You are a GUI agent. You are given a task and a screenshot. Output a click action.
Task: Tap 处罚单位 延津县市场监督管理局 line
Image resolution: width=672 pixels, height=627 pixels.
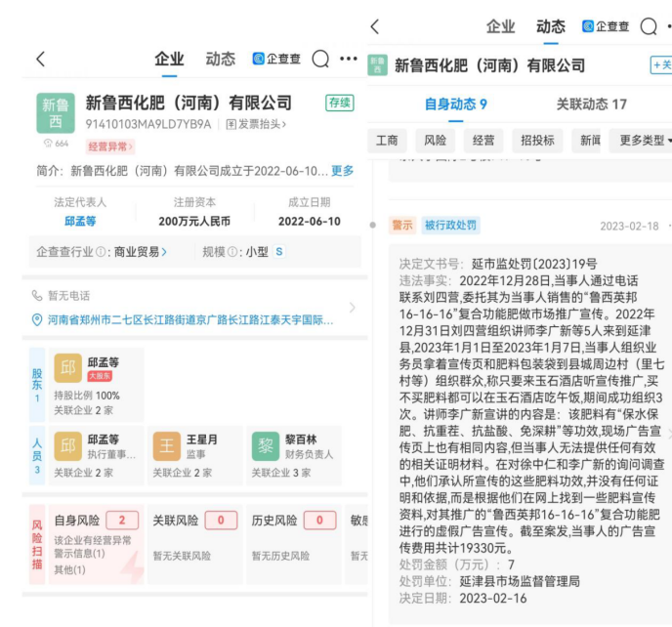click(x=489, y=581)
